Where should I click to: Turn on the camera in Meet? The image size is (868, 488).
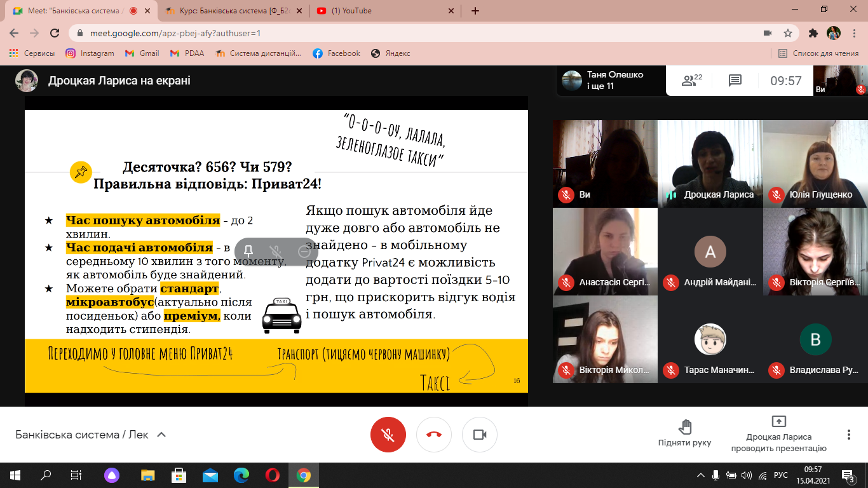pos(480,435)
